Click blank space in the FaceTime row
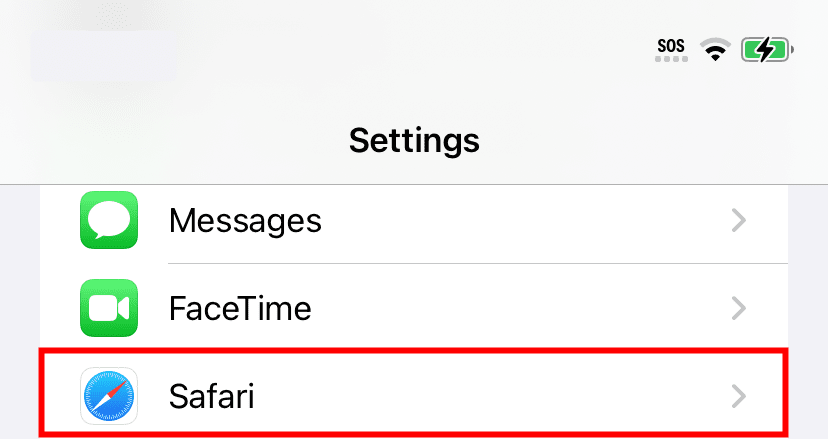Image resolution: width=828 pixels, height=439 pixels. pyautogui.click(x=520, y=308)
